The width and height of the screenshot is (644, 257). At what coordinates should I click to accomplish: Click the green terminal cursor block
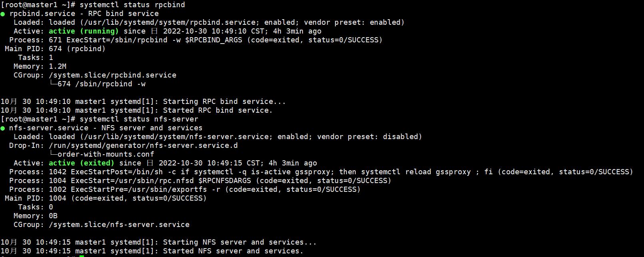pyautogui.click(x=82, y=256)
